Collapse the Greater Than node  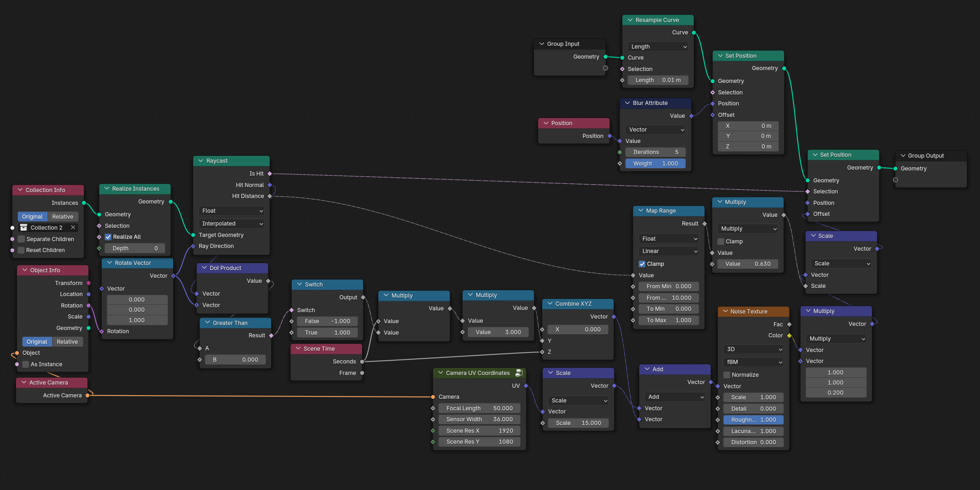207,323
